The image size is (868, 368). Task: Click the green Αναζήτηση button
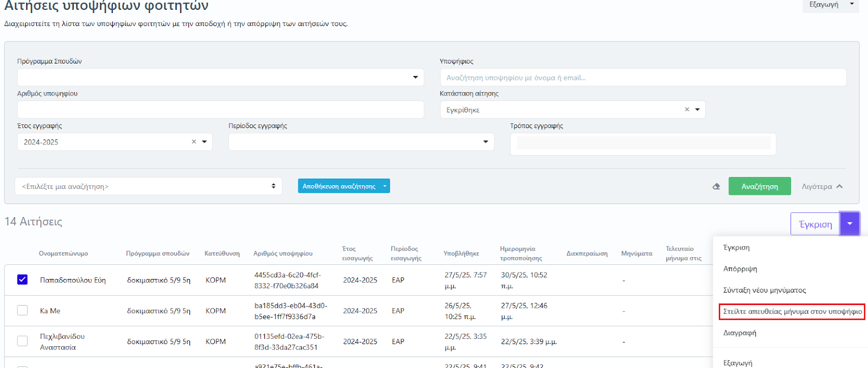759,186
